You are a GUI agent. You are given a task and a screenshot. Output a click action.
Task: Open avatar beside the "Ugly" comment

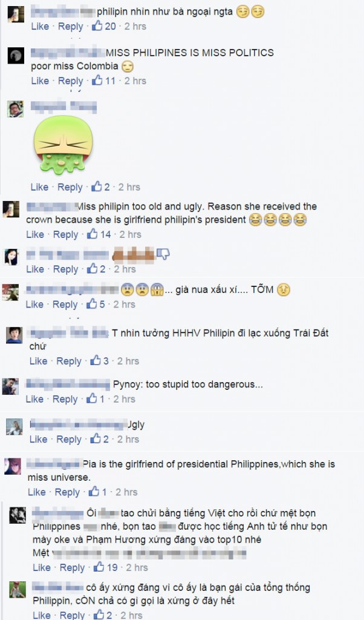[15, 427]
